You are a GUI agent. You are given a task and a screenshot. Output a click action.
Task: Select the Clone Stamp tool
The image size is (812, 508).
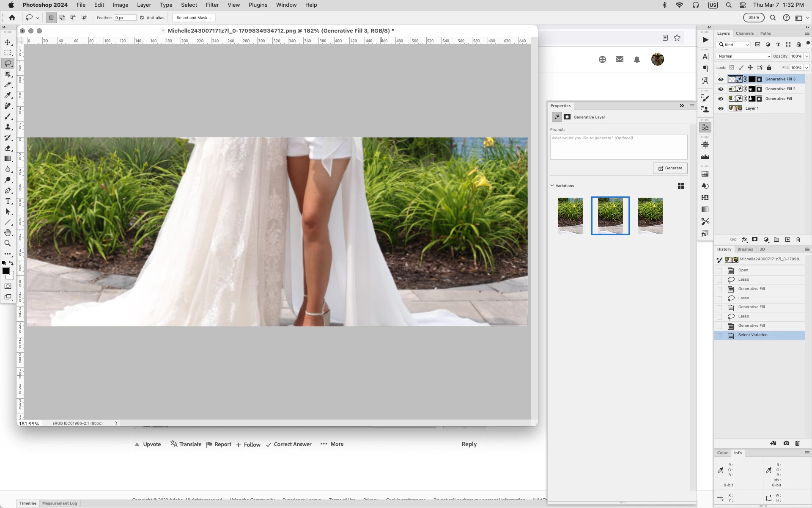8,127
